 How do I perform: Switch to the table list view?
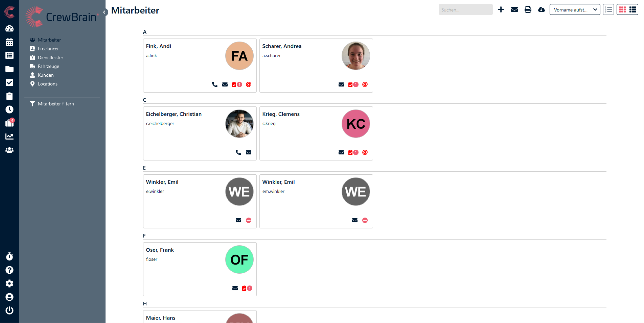click(x=633, y=10)
